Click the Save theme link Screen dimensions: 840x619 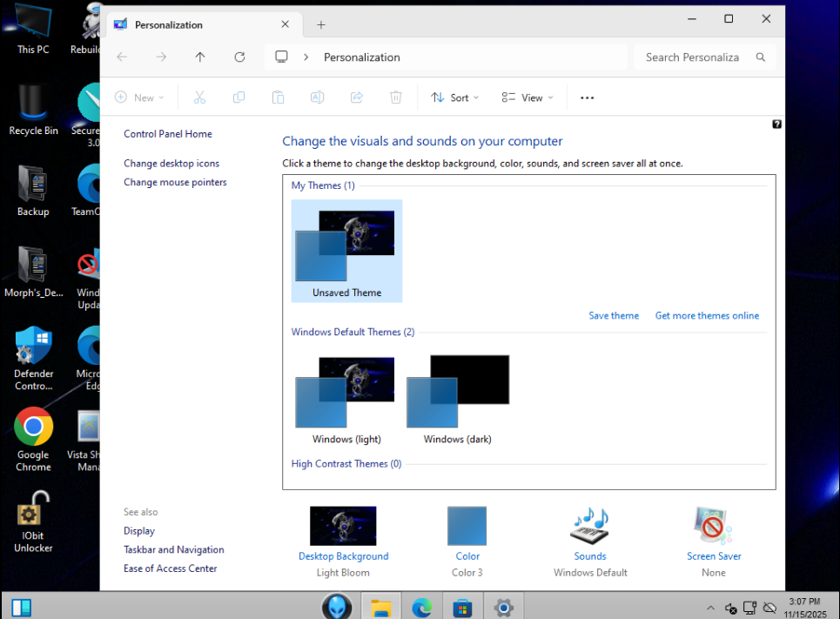(x=614, y=316)
